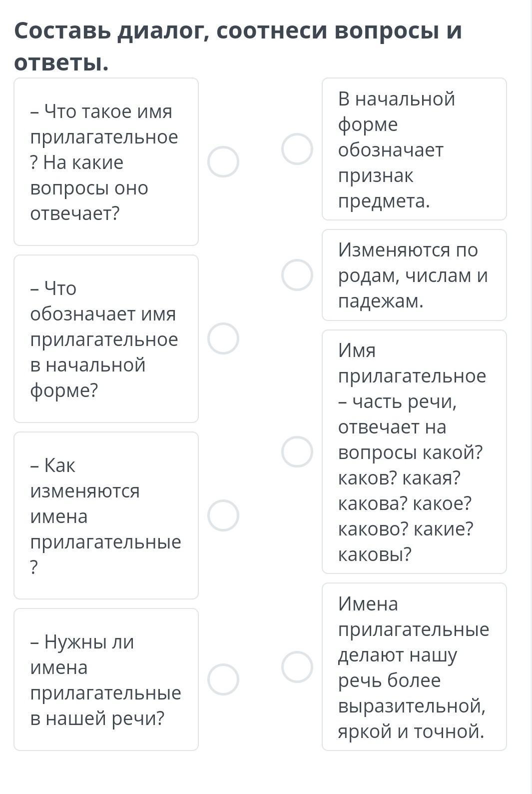Click question card 'Нужны ли имена прилагательные в нашей речи?'
The width and height of the screenshot is (532, 794).
coord(106,679)
